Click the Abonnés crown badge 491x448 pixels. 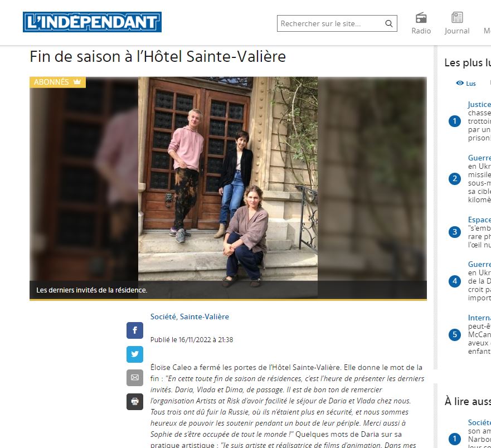click(x=57, y=82)
